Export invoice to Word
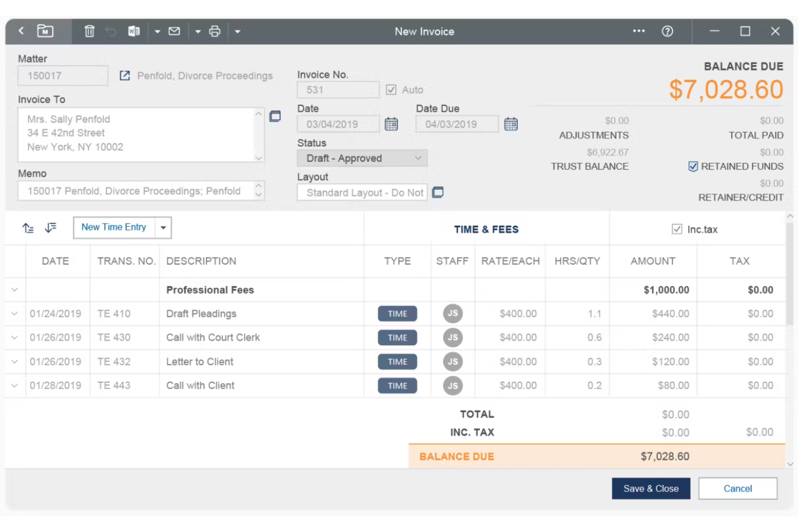 pos(134,31)
